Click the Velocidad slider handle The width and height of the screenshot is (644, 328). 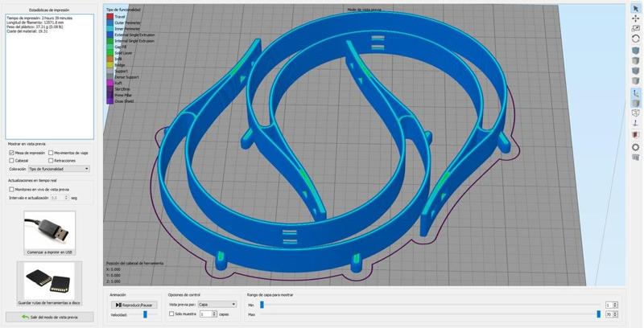click(145, 314)
